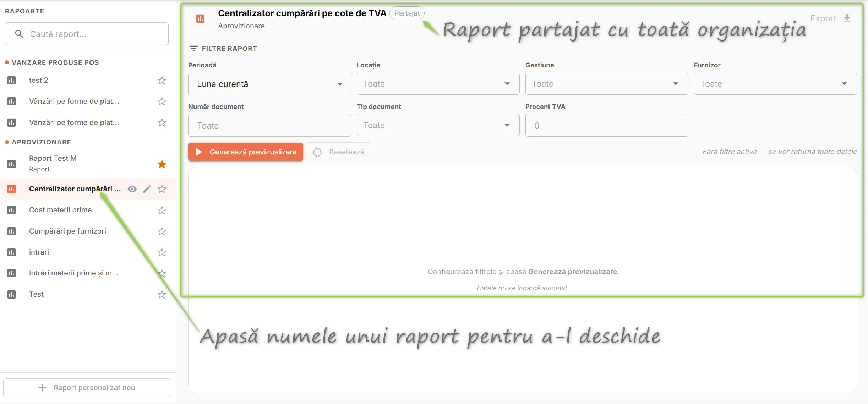The width and height of the screenshot is (868, 404).
Task: Open the Locație dropdown
Action: (438, 84)
